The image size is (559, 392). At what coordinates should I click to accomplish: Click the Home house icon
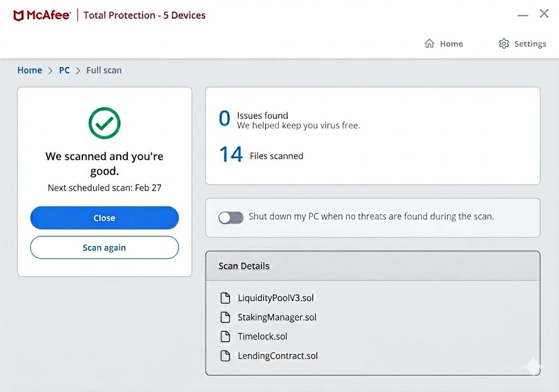429,44
